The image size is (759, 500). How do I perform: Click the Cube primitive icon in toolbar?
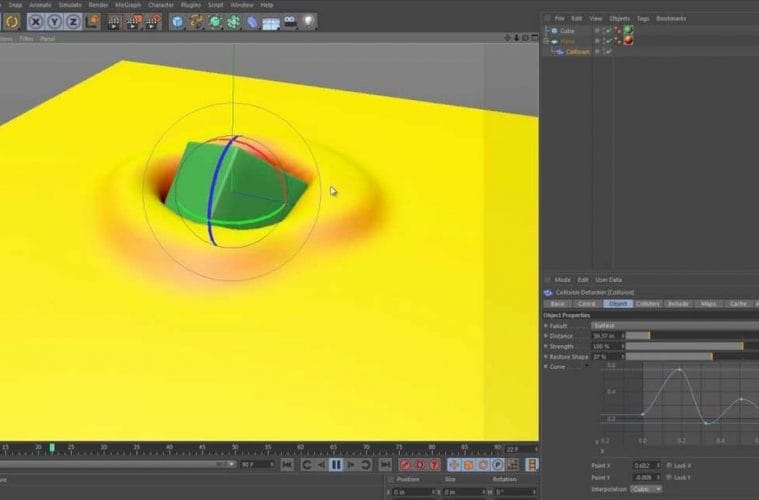(177, 21)
